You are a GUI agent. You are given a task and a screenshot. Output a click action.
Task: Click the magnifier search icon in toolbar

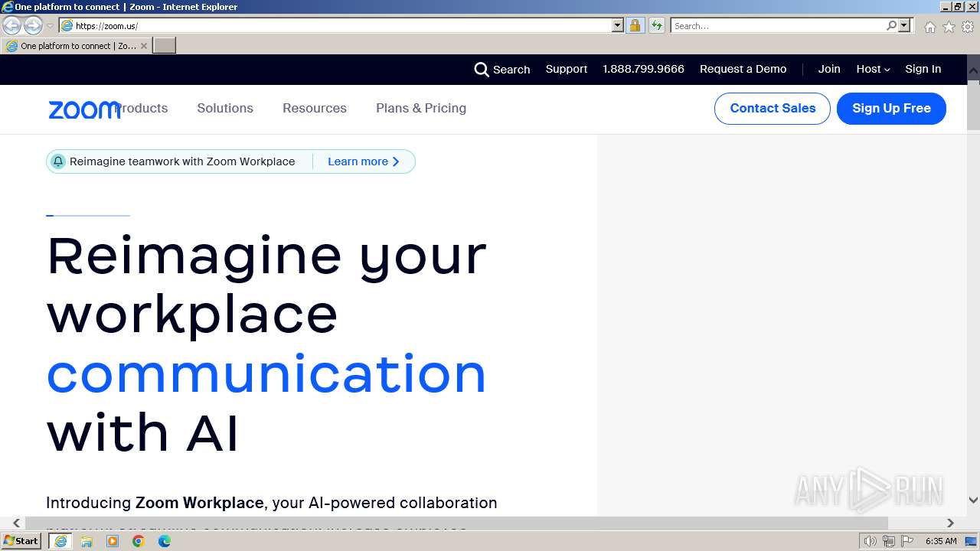[891, 25]
